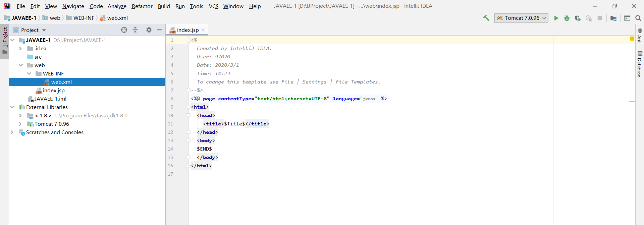The image size is (644, 225).
Task: Open the Build menu
Action: 164,6
